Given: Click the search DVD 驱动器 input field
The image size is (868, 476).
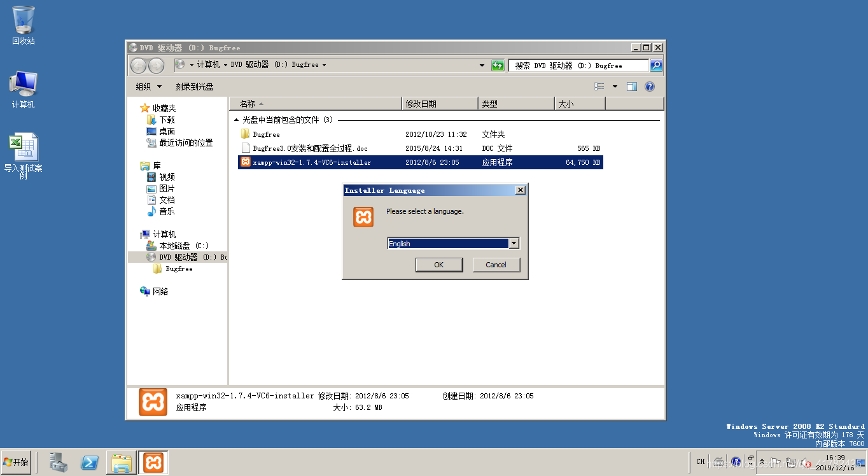Looking at the screenshot, I should [x=578, y=66].
